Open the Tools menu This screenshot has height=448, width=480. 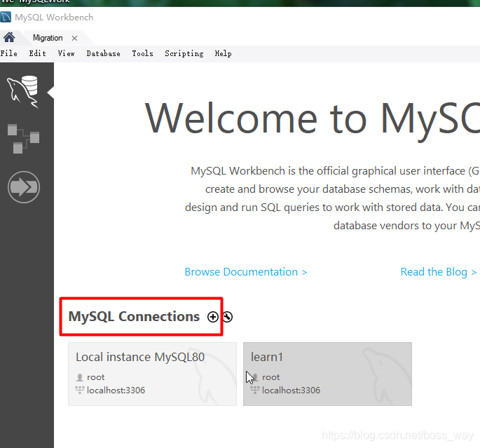(x=143, y=53)
